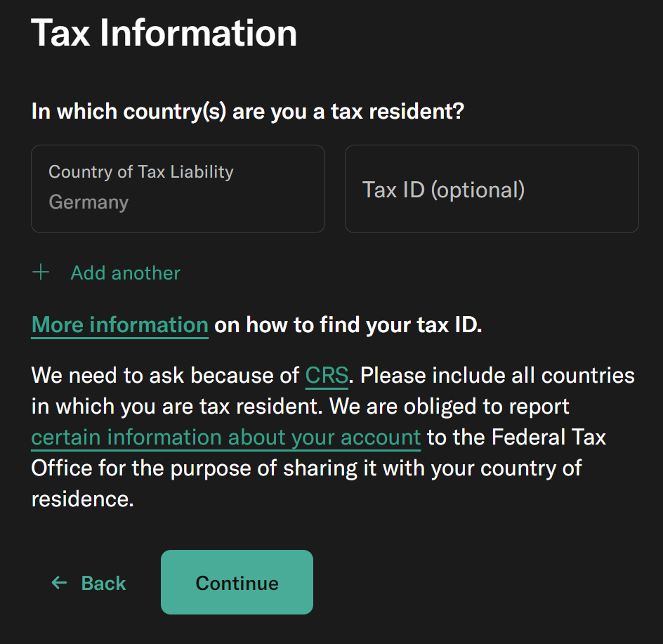663x644 pixels.
Task: Click "on how to find your tax ID" text
Action: click(x=348, y=325)
